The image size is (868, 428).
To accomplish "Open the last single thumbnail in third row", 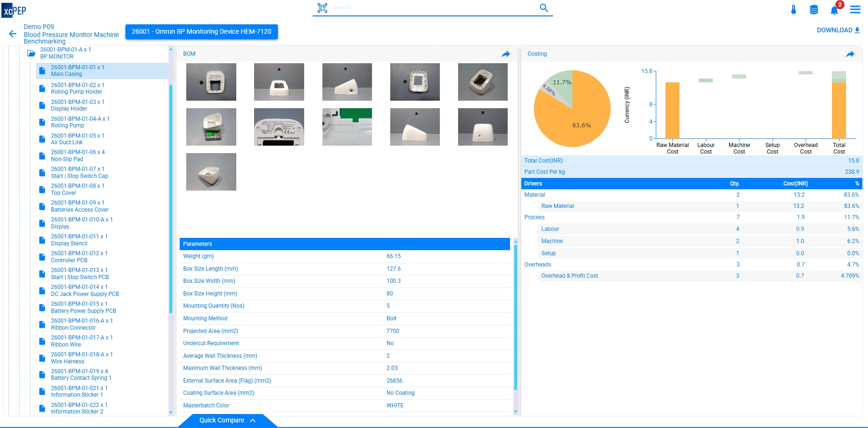I will pyautogui.click(x=211, y=172).
